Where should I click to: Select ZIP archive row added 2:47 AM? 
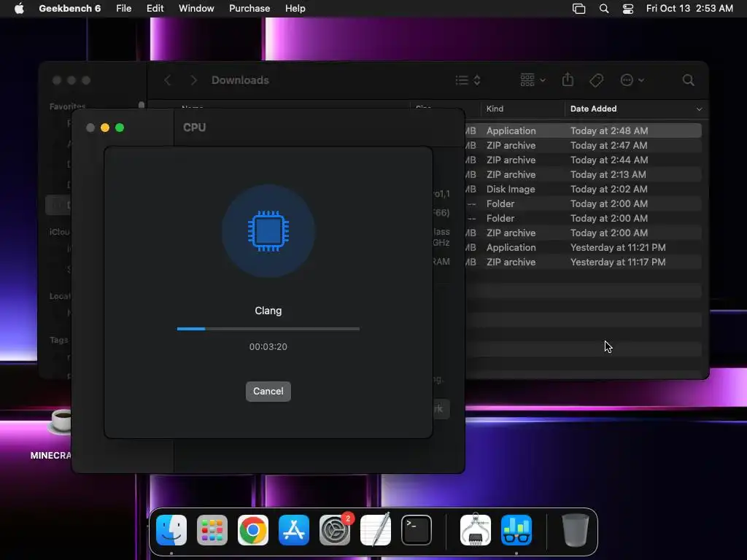tap(583, 145)
